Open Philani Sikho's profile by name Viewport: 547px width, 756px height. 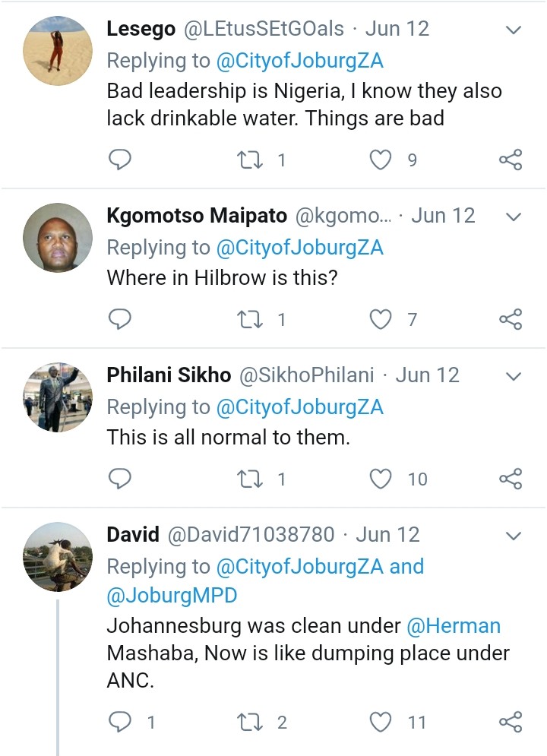coord(169,375)
